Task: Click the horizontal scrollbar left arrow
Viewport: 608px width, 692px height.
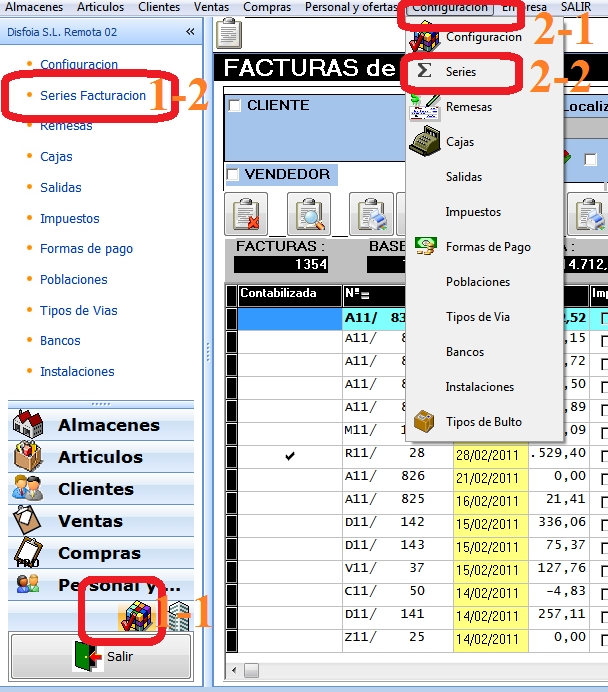Action: point(234,670)
